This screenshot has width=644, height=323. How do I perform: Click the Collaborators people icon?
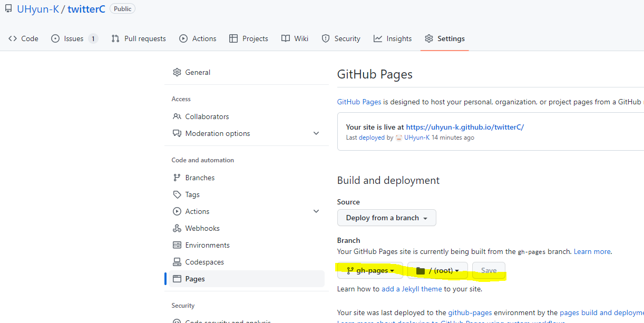tap(177, 116)
